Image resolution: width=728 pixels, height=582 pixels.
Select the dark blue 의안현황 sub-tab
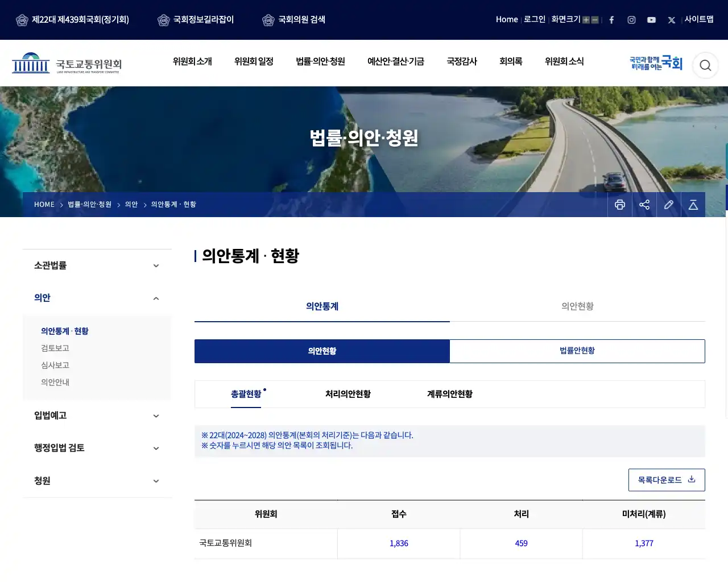tap(322, 351)
